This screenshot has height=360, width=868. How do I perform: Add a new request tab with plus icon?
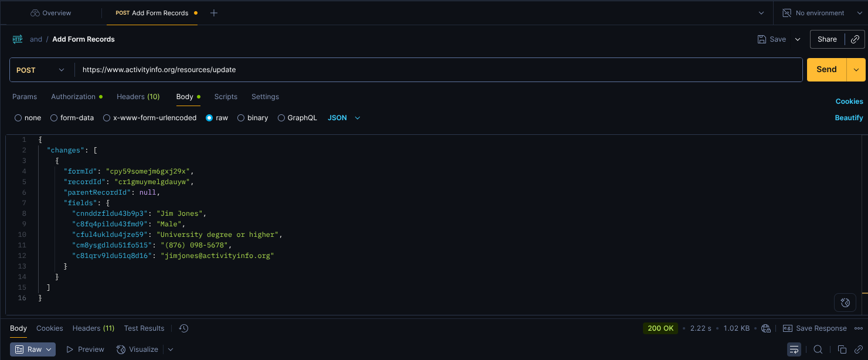(214, 13)
